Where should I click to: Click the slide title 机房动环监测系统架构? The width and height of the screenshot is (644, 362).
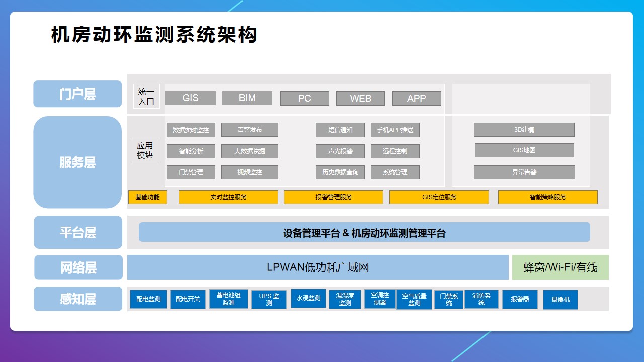pos(154,35)
